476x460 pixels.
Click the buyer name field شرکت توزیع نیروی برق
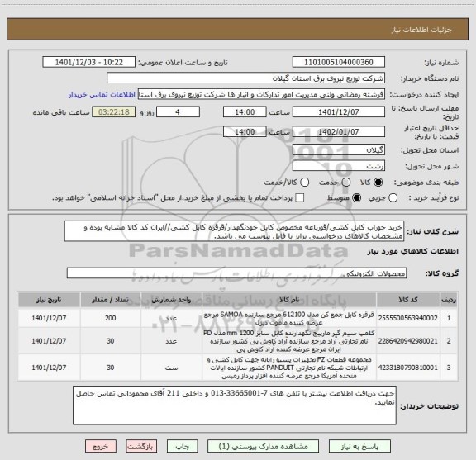click(x=246, y=78)
